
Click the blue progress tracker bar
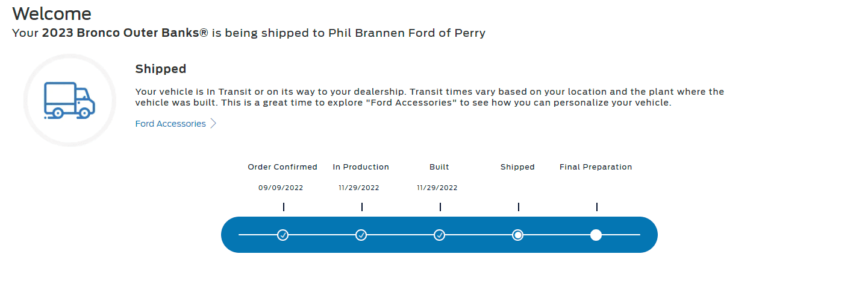coord(439,235)
